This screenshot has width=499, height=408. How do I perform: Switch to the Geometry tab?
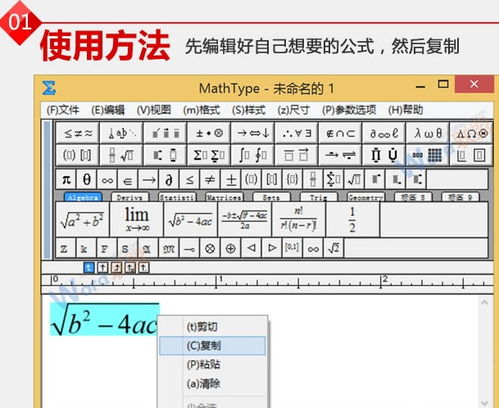click(x=366, y=197)
